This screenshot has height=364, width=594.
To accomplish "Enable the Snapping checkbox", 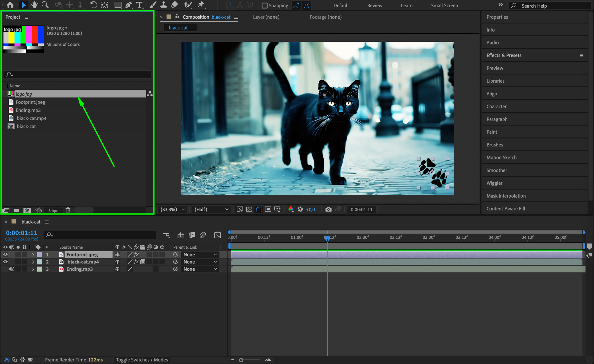I will (264, 6).
